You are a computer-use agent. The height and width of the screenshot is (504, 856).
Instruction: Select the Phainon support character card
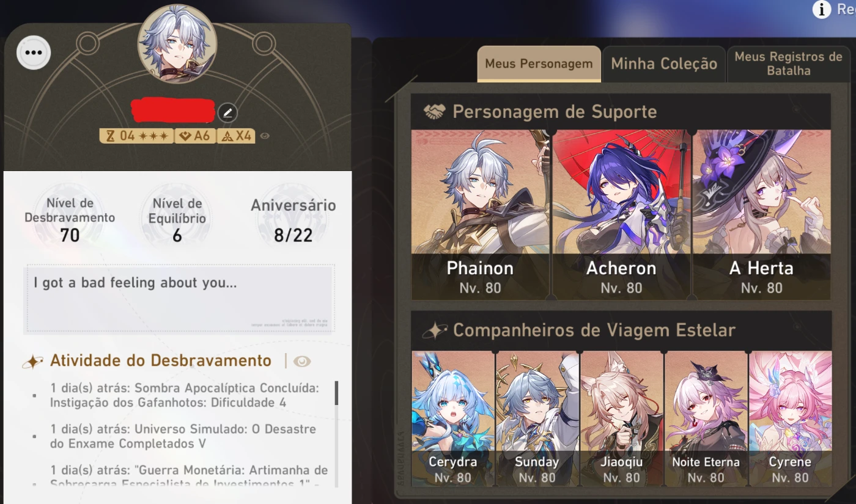tap(480, 214)
